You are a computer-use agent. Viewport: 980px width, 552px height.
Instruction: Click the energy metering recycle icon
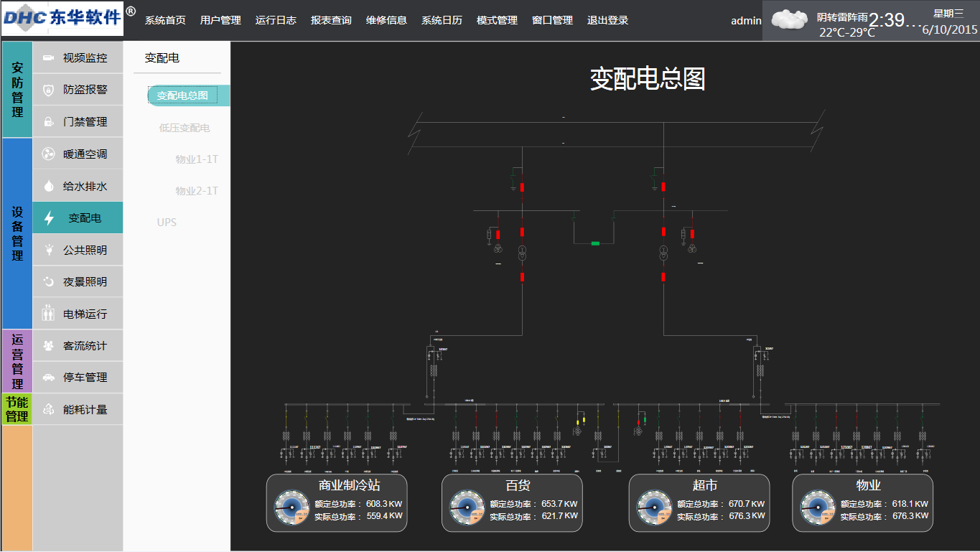click(x=49, y=409)
